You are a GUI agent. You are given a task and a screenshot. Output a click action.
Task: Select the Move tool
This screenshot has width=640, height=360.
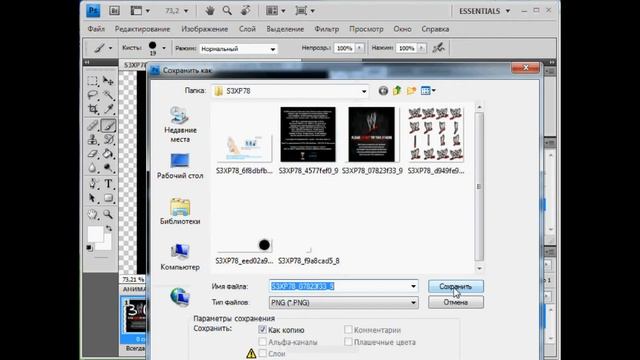pos(108,81)
